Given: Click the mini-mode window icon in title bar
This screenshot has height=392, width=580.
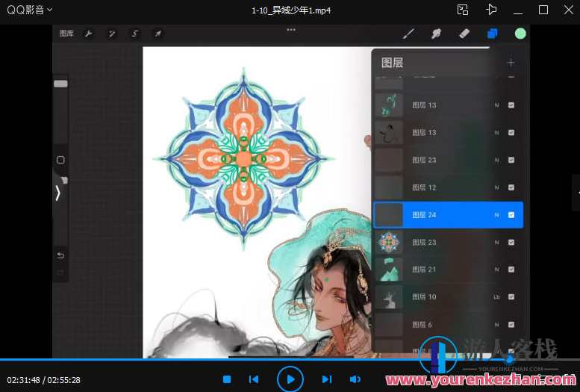Looking at the screenshot, I should [463, 10].
